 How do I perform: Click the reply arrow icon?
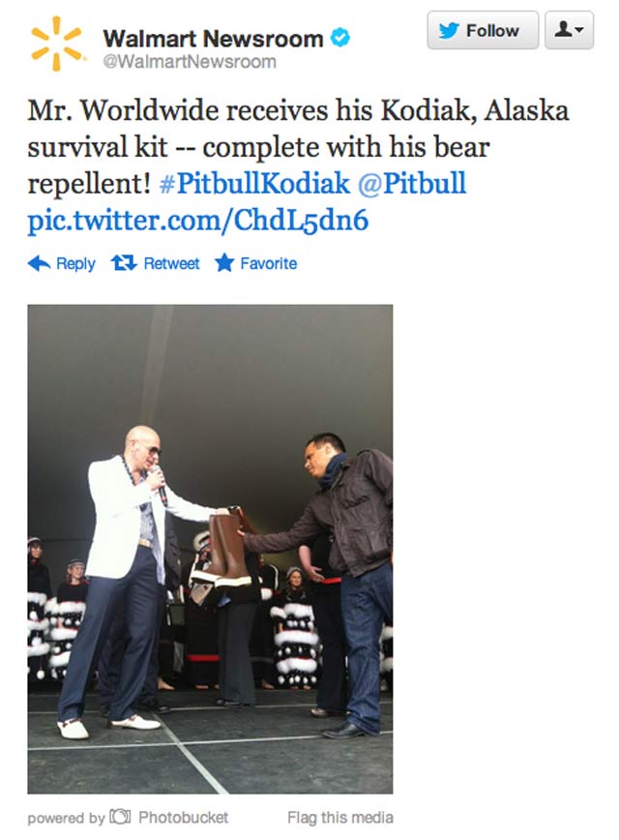click(39, 263)
